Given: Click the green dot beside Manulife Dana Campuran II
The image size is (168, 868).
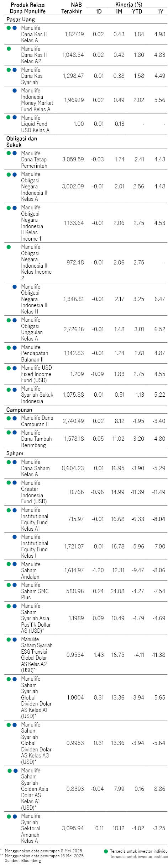Looking at the screenshot, I should click(9, 418).
